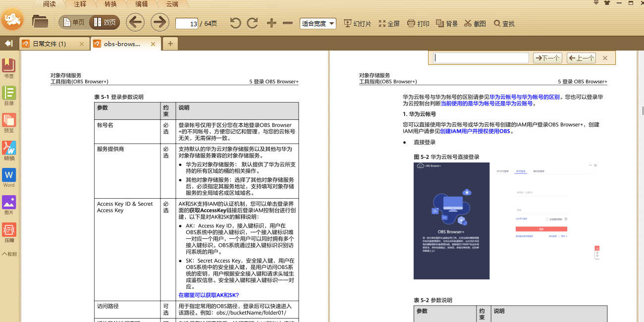Screen dimensions: 644x322
Task: Go to next page arrow
Action: pyautogui.click(x=160, y=22)
